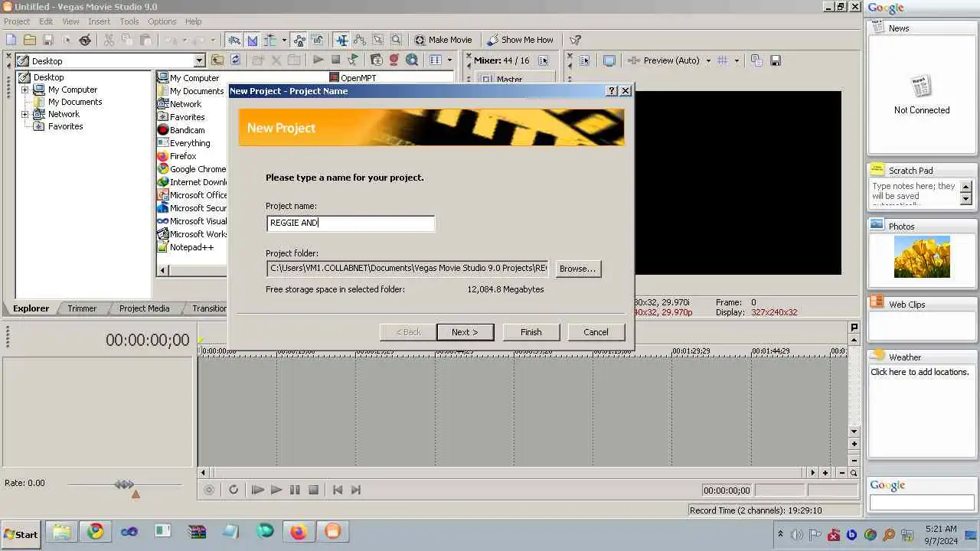
Task: Click the Start button
Action: 21,534
